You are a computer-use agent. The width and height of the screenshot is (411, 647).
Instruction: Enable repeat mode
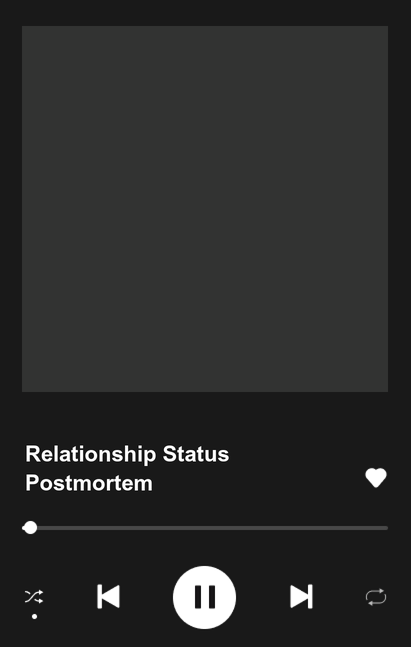(376, 597)
